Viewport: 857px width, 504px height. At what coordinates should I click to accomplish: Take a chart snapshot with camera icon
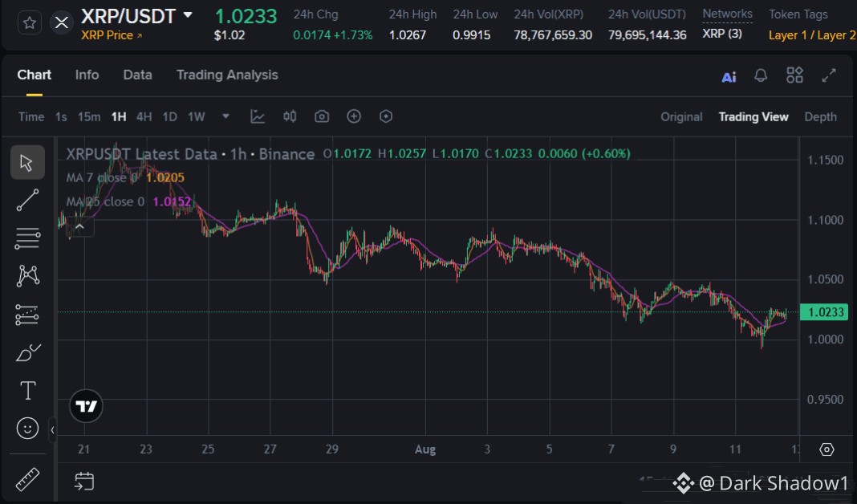(x=322, y=116)
